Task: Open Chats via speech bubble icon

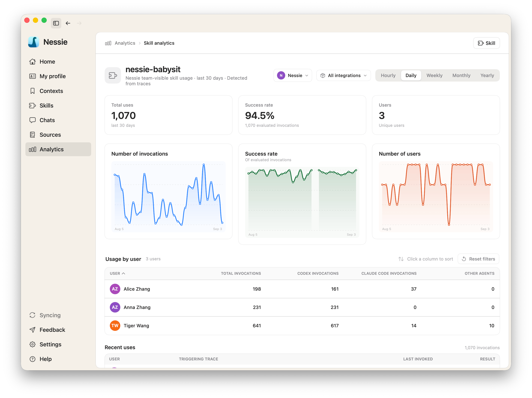Action: tap(33, 120)
